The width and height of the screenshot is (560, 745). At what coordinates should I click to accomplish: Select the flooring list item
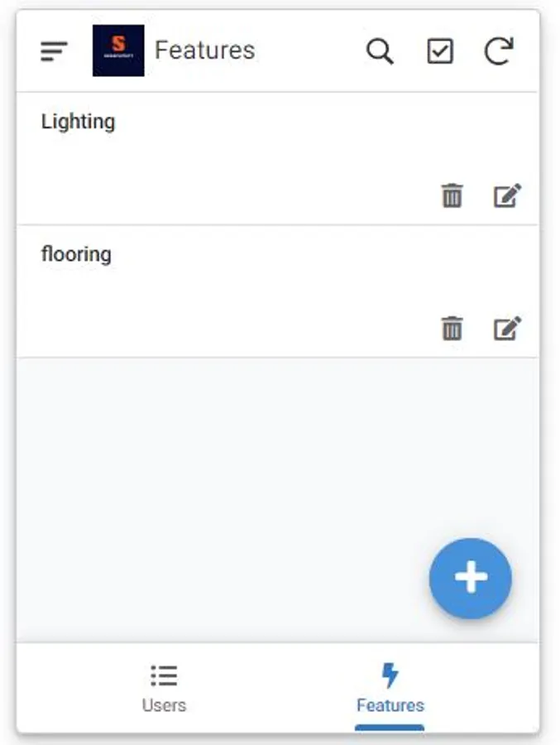[77, 254]
